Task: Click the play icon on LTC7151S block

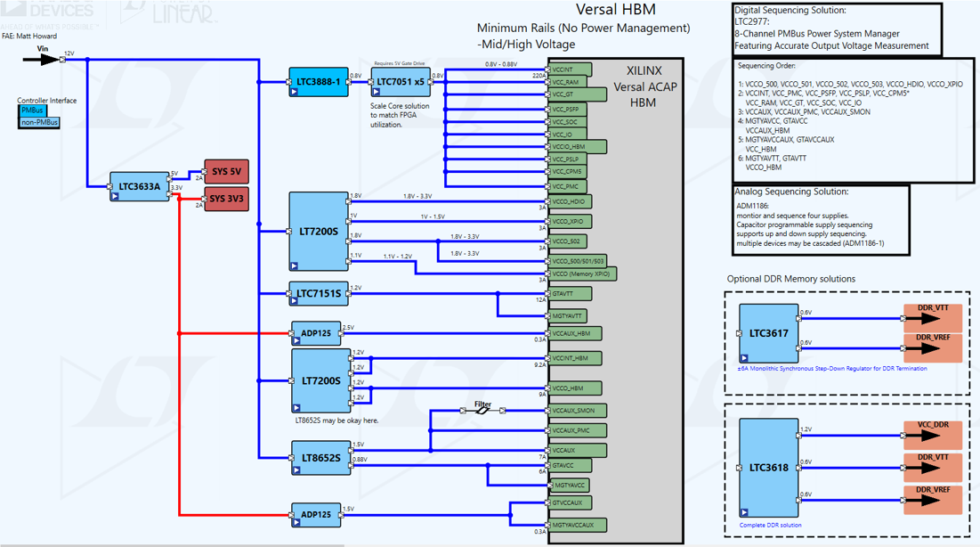Action: point(294,301)
